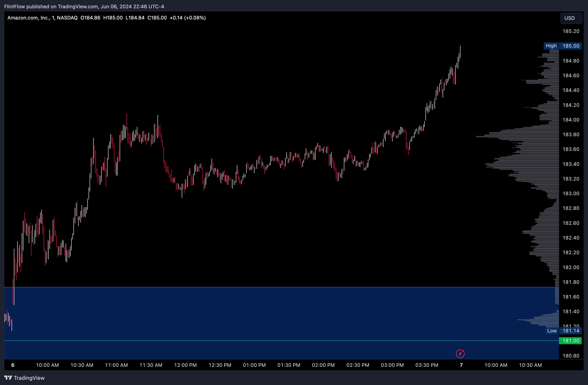Click the C185.00 close value in legend
Image resolution: width=588 pixels, height=385 pixels.
(x=157, y=18)
